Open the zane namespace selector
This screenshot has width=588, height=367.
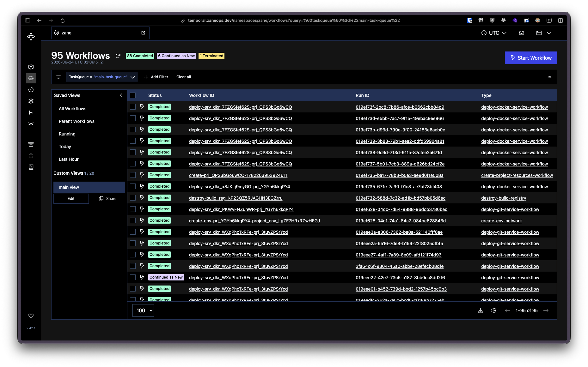click(x=94, y=33)
